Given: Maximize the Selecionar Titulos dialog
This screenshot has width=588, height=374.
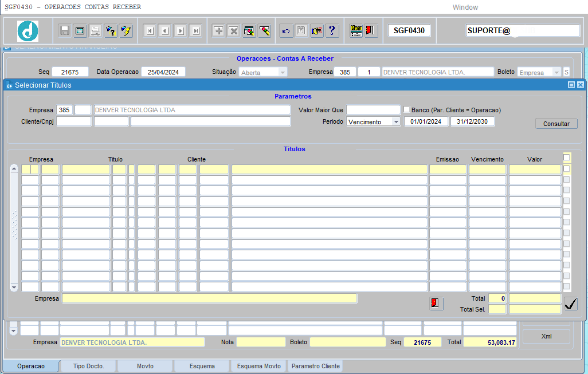Looking at the screenshot, I should (571, 85).
